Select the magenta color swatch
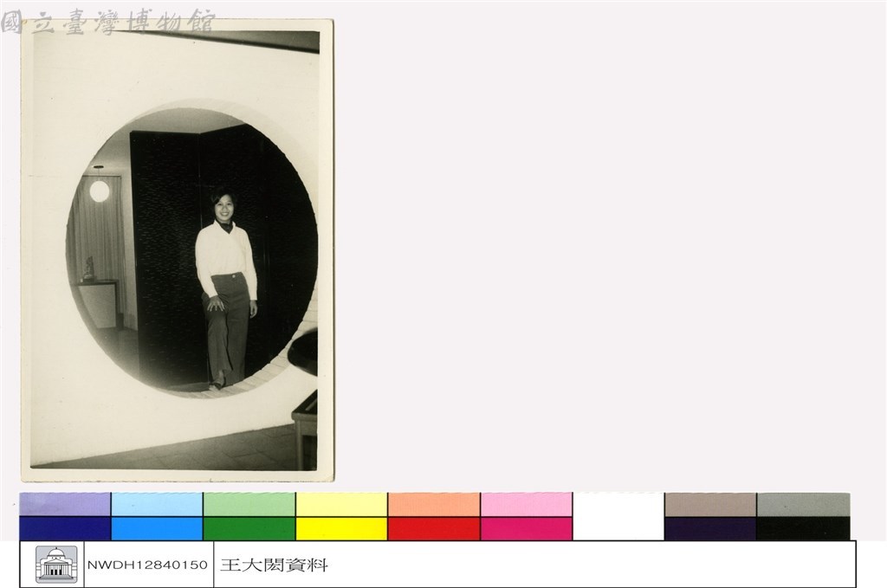 point(526,528)
